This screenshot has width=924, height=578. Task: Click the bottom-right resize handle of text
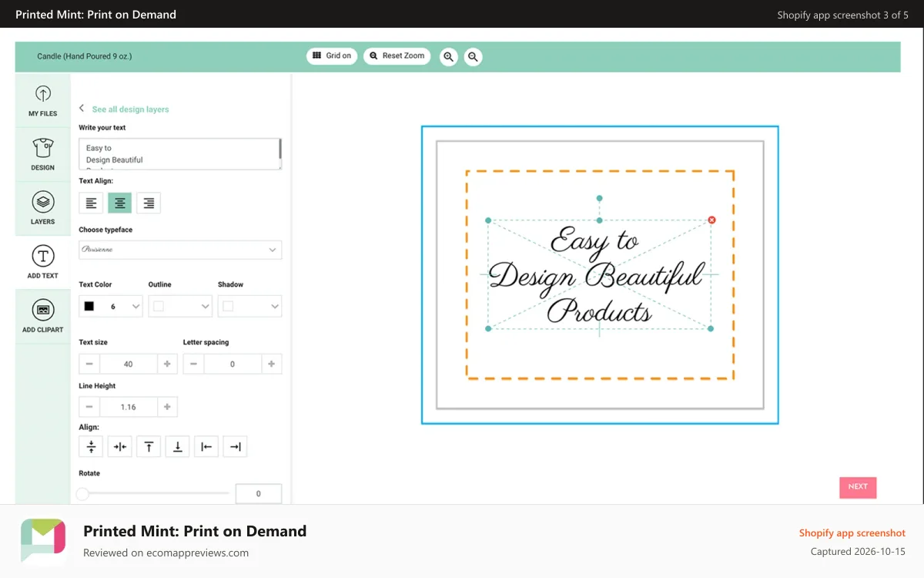[711, 329]
